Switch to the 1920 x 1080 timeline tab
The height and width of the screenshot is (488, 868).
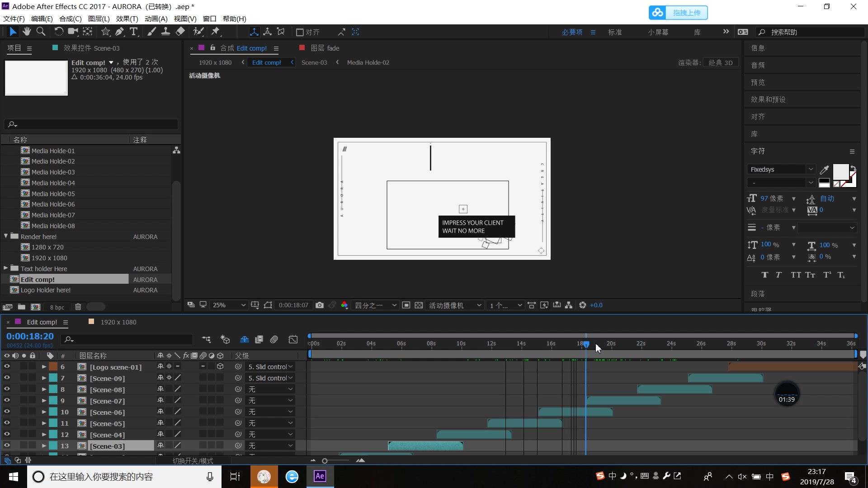[x=118, y=322]
